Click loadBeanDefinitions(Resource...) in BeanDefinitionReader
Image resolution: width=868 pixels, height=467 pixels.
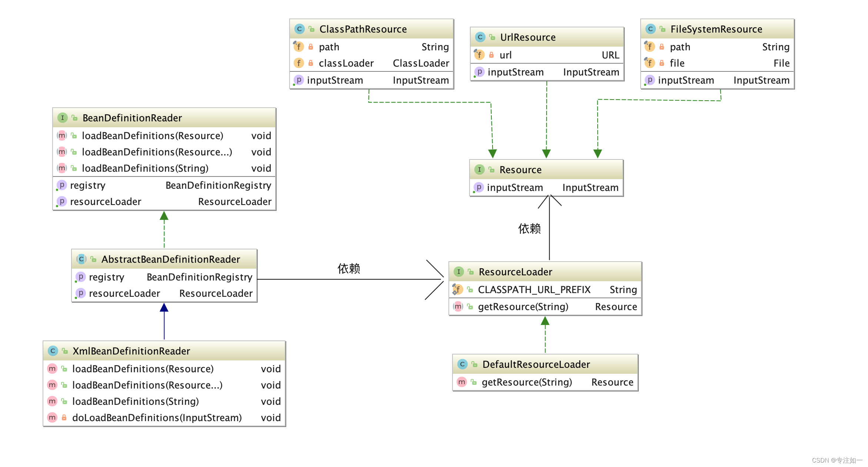157,152
